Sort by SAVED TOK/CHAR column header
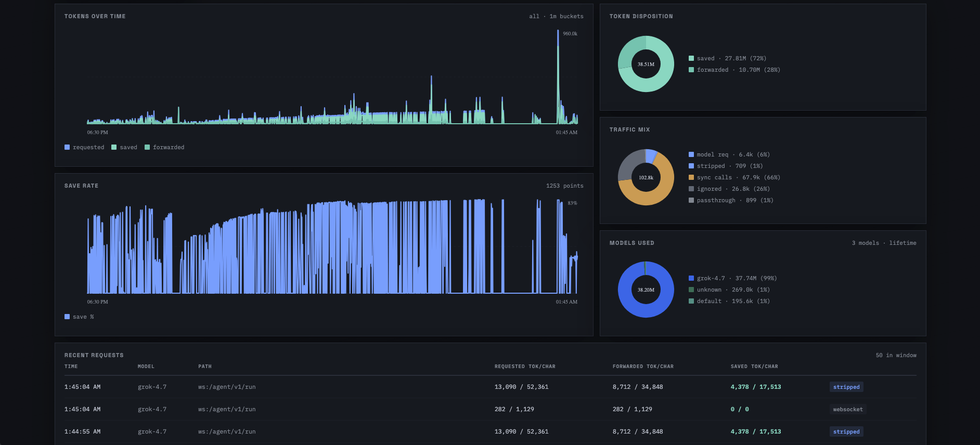This screenshot has width=980, height=445. (754, 367)
